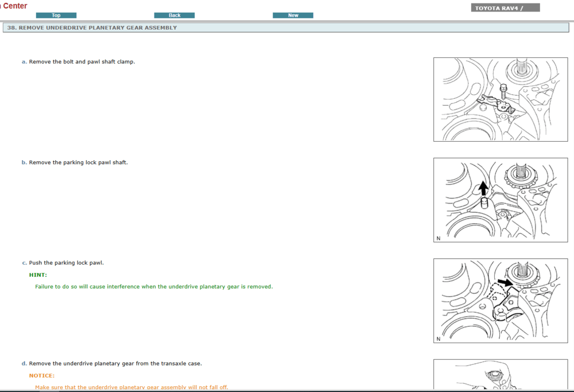Click step a remove bolt text

pyautogui.click(x=82, y=61)
